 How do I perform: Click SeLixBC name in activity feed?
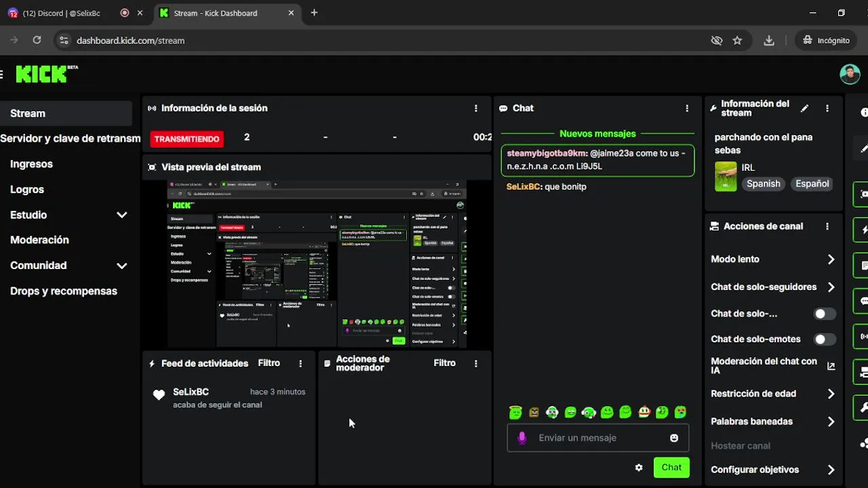pos(191,392)
